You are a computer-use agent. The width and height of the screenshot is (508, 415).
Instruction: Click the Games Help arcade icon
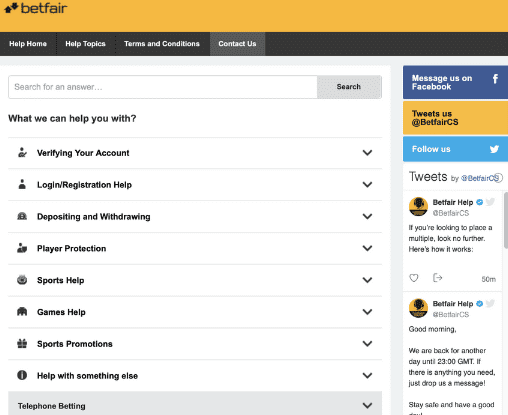pos(22,312)
